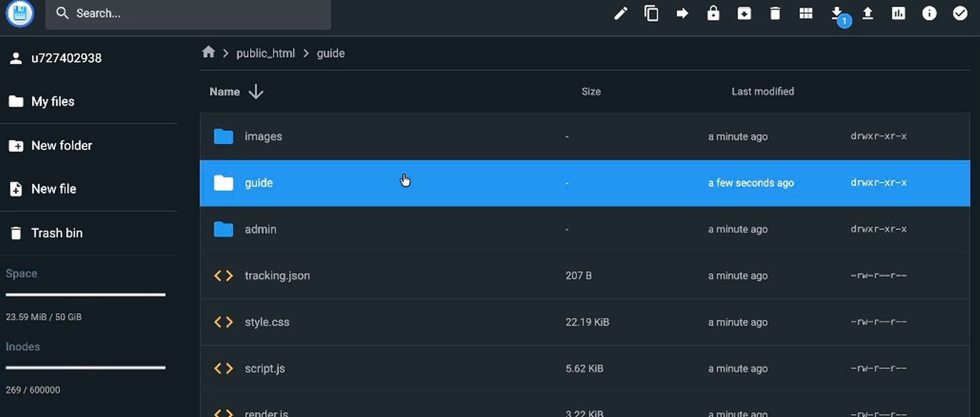Click the code icon beside tracking.json
Screen dimensions: 980x417
(x=224, y=276)
